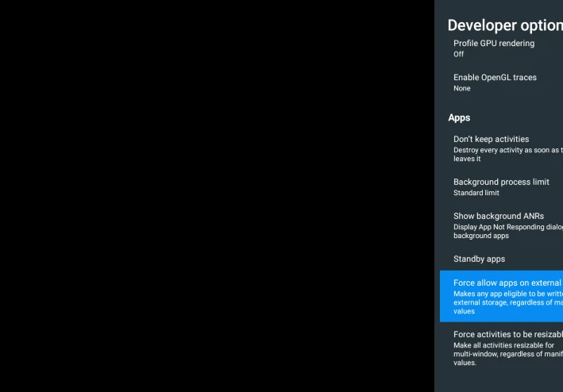563x392 pixels.
Task: Open Standby apps entry
Action: (501, 259)
